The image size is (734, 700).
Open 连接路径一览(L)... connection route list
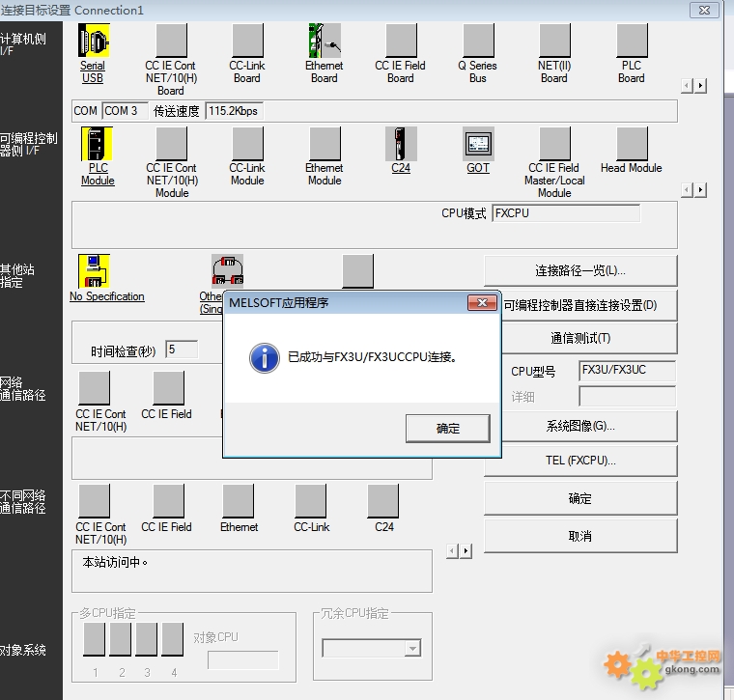tap(580, 270)
